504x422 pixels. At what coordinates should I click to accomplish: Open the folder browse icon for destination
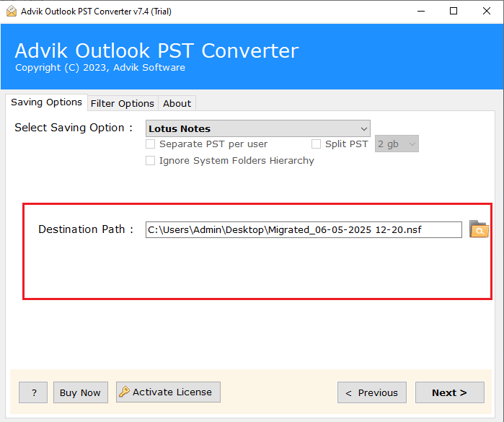[x=479, y=229]
